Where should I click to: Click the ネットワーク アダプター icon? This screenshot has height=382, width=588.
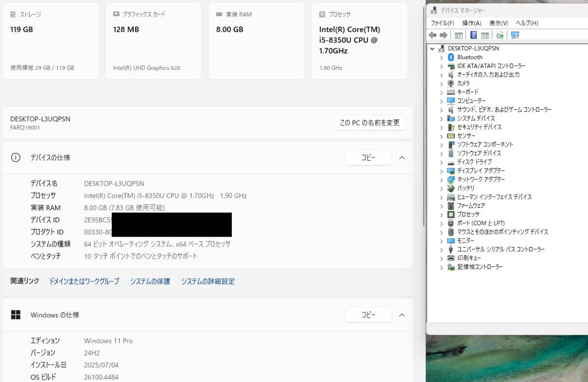tap(451, 179)
